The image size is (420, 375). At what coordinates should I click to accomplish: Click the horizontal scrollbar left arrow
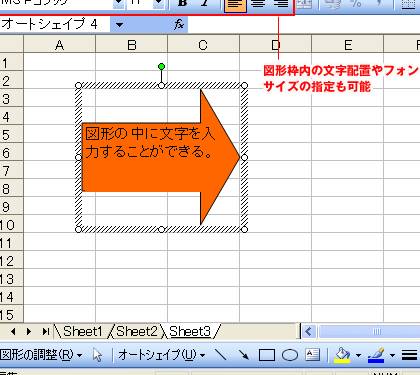(309, 331)
